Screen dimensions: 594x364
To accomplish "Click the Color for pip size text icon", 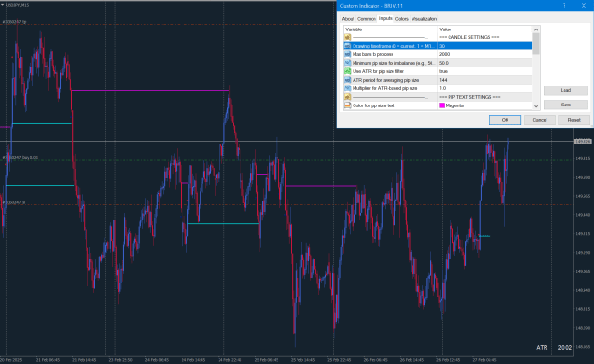I will [348, 105].
